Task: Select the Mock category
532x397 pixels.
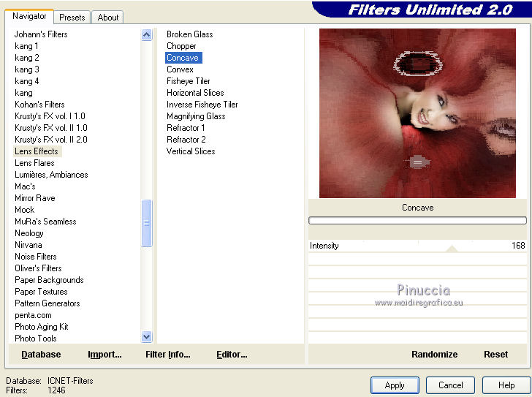Action: 24,210
